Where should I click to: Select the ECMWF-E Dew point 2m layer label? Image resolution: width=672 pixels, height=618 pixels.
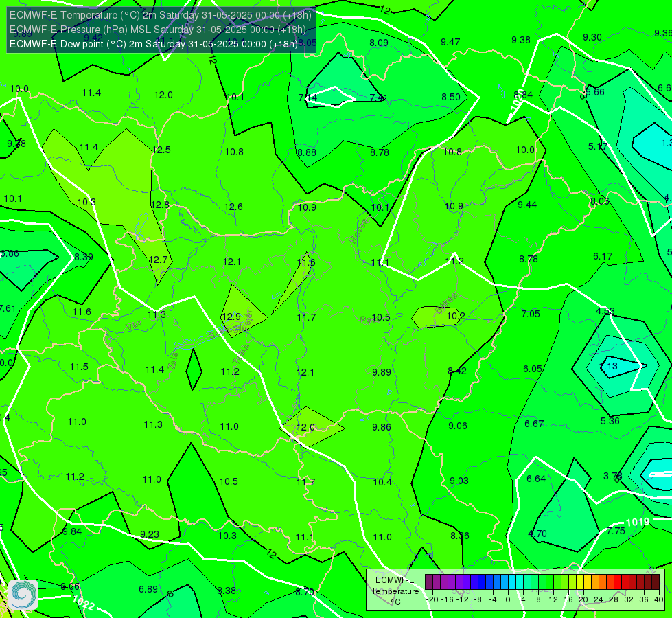[x=154, y=44]
